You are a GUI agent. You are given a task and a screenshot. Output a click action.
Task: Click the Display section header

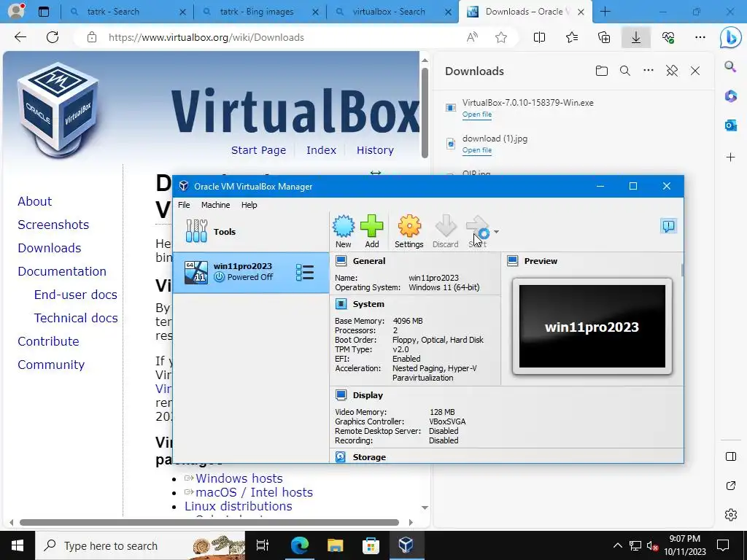pyautogui.click(x=368, y=395)
